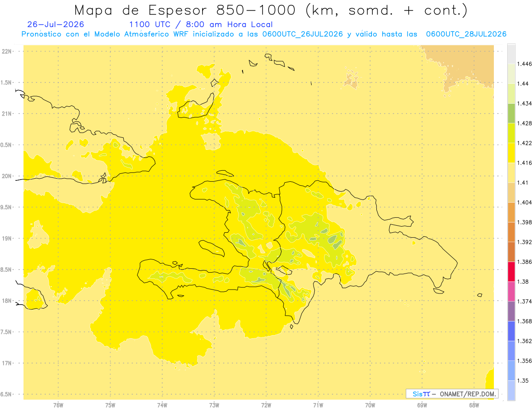Pick the bright yellow swatch between 1.416 and 1.422
The image size is (532, 411).
click(511, 153)
